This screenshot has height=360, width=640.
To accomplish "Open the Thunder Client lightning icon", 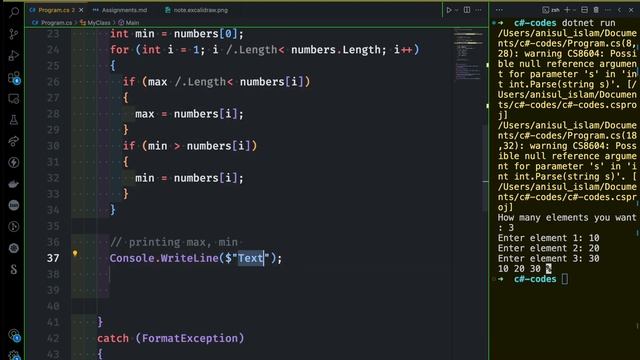I will point(14,162).
